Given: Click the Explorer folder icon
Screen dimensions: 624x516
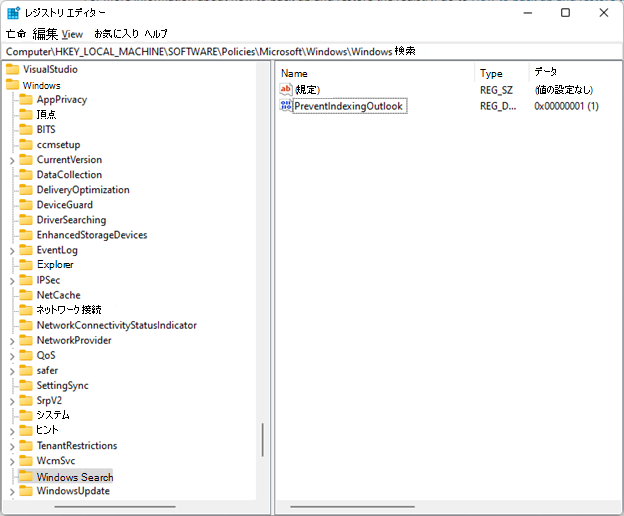Looking at the screenshot, I should point(26,265).
